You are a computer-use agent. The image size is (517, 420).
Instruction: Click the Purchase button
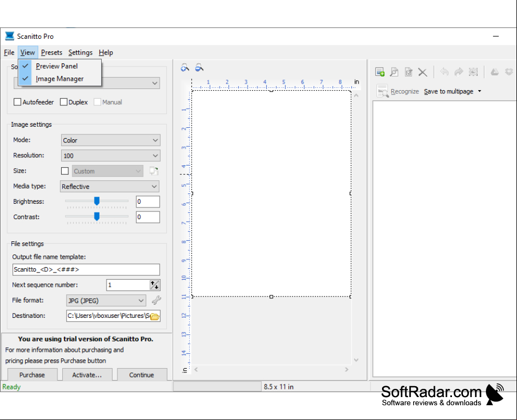(32, 375)
